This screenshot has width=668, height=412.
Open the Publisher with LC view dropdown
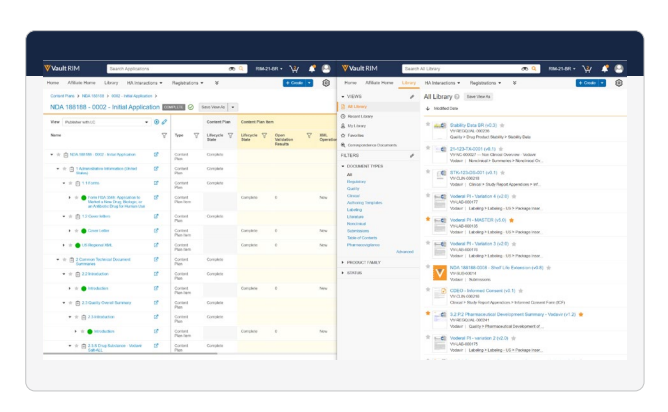point(108,121)
